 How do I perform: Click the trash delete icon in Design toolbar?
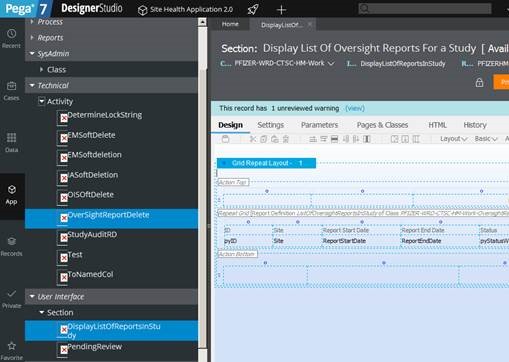[286, 139]
